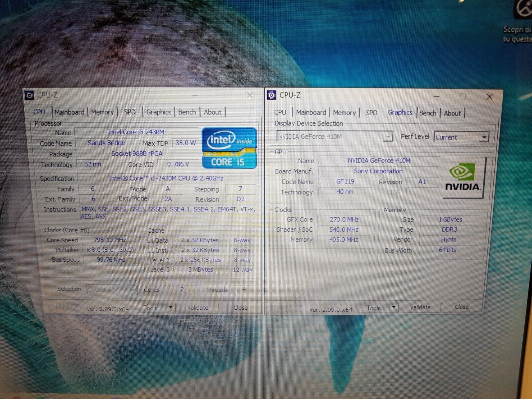
Task: Click the Close button in the left CPU-Z window
Action: (x=240, y=308)
